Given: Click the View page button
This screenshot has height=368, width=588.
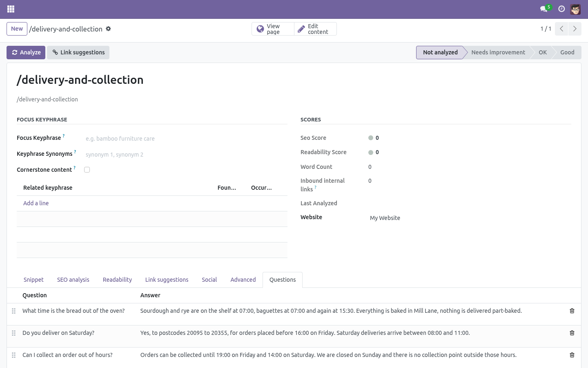Looking at the screenshot, I should point(273,29).
